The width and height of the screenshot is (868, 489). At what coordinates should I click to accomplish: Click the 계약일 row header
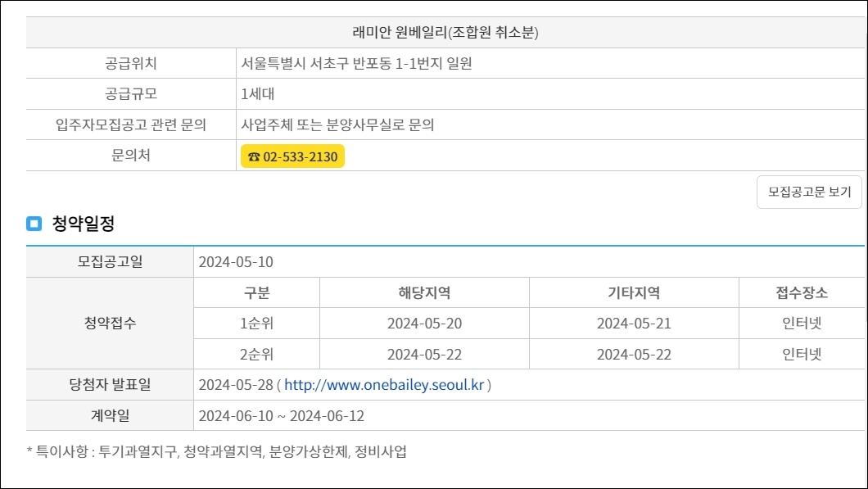coord(111,415)
